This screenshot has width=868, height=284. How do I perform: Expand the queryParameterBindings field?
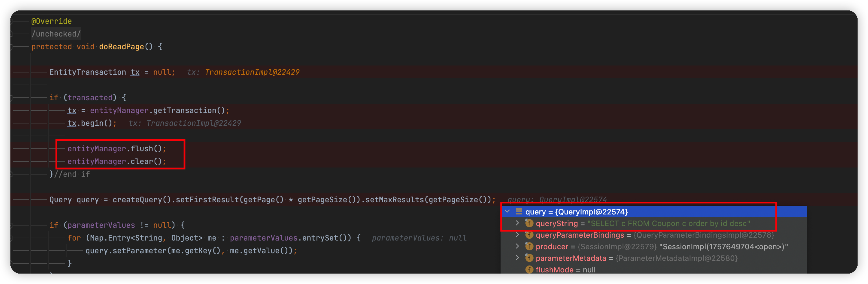tap(517, 235)
